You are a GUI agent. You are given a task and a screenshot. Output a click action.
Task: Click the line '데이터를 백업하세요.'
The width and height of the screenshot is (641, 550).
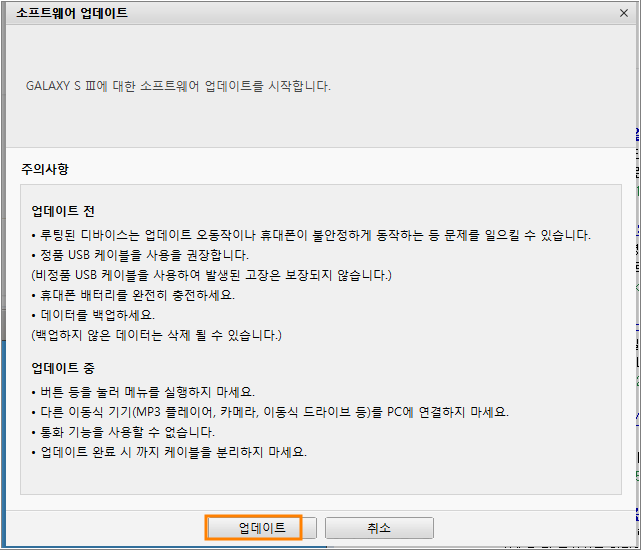pos(93,315)
